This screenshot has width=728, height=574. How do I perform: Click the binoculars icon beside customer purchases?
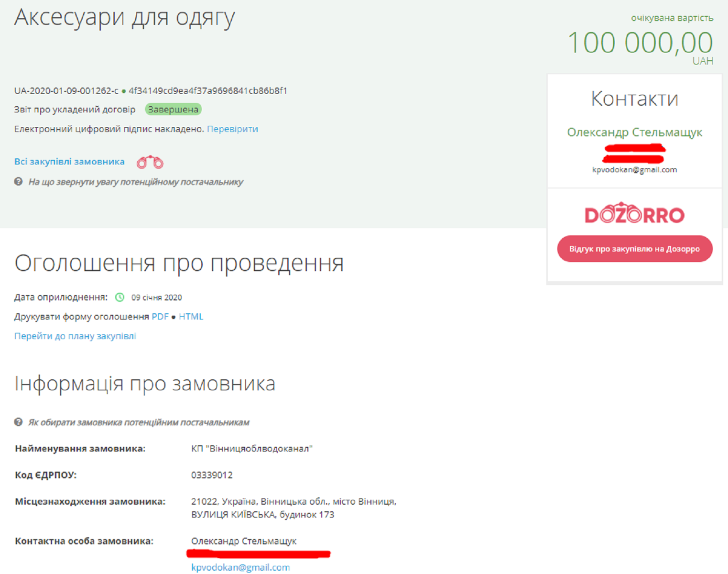click(x=150, y=162)
